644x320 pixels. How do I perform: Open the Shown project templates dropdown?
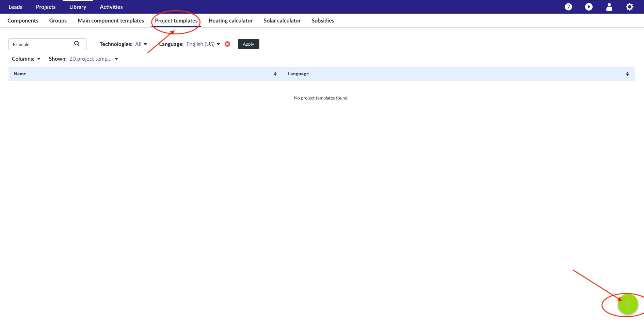(94, 59)
